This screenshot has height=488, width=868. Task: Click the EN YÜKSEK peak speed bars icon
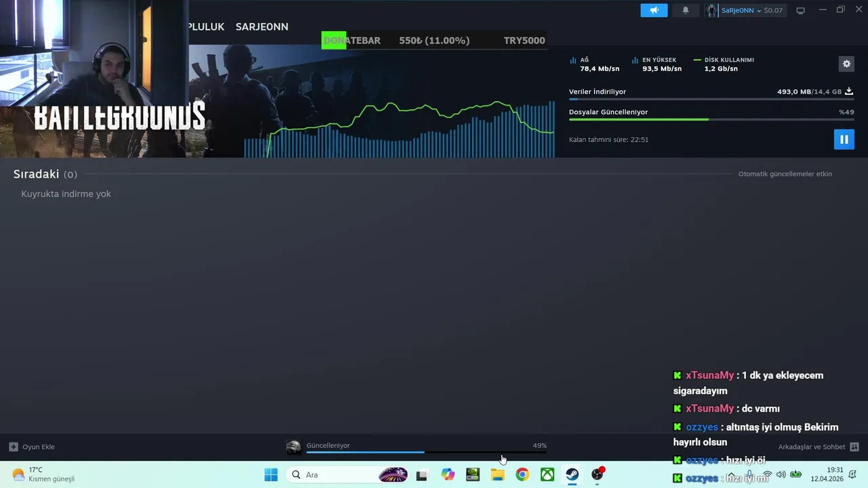click(x=635, y=60)
